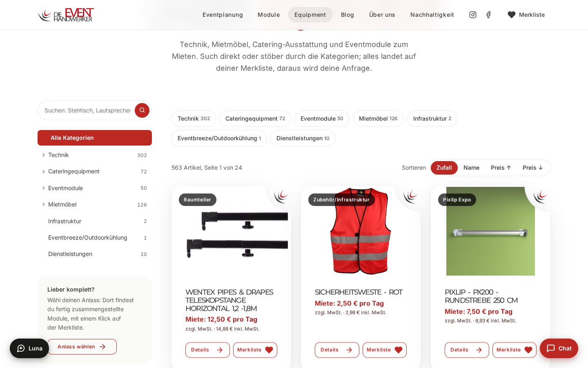The width and height of the screenshot is (588, 368).
Task: Click title Wentex Pipes & Drapes Teleskopstange
Action: tap(229, 300)
